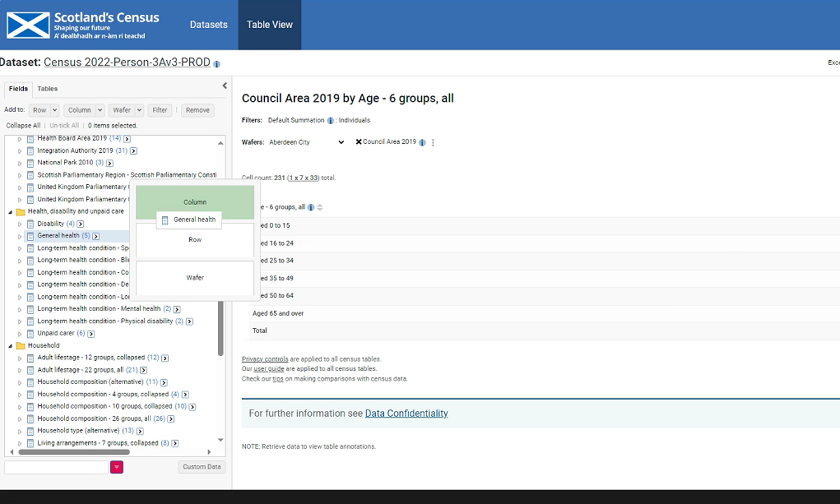Click the arrow box next to Unpaid carer

(91, 334)
